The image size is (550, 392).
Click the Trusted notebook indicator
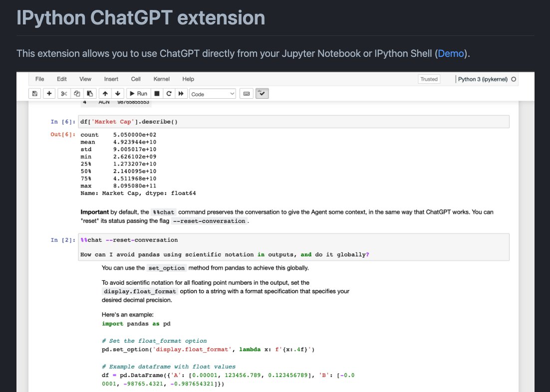click(429, 79)
